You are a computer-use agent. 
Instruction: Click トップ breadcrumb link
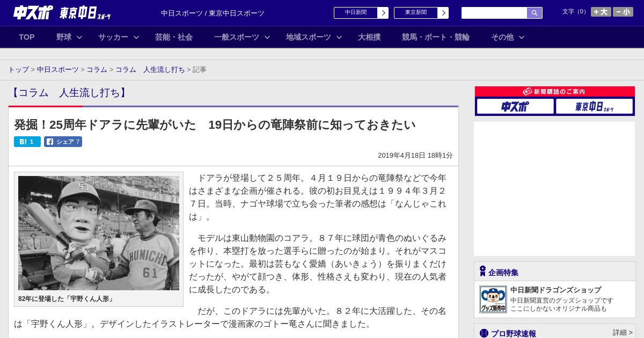pyautogui.click(x=18, y=70)
